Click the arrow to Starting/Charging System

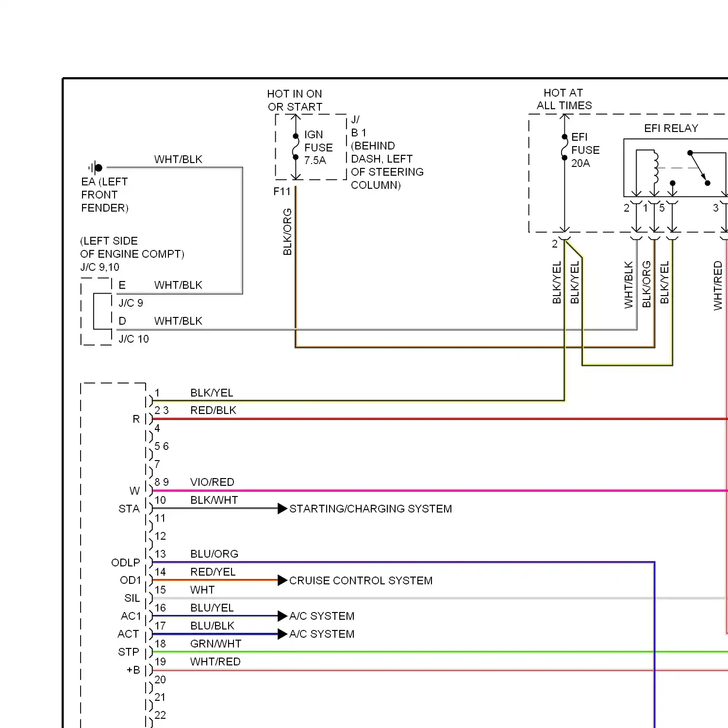coord(282,508)
